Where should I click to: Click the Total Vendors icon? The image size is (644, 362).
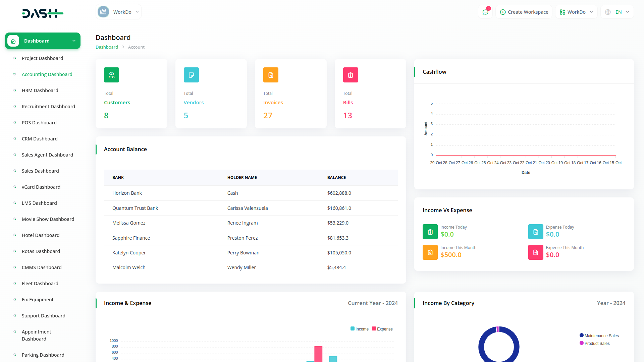pyautogui.click(x=191, y=75)
